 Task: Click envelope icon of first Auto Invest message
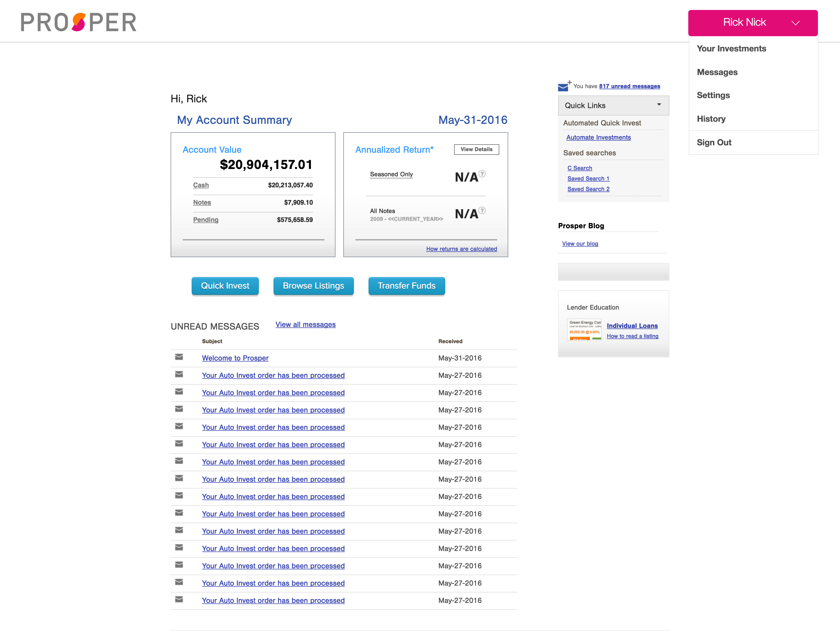click(x=179, y=374)
